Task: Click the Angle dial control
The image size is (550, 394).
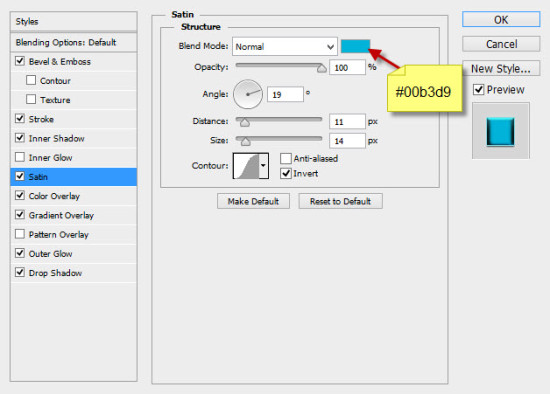Action: pos(248,94)
